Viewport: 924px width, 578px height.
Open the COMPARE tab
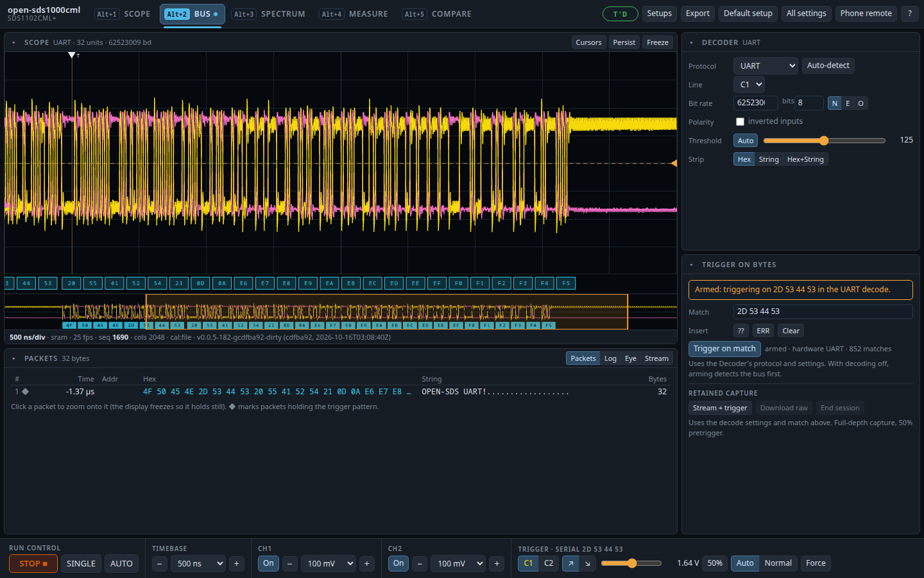[x=436, y=13]
